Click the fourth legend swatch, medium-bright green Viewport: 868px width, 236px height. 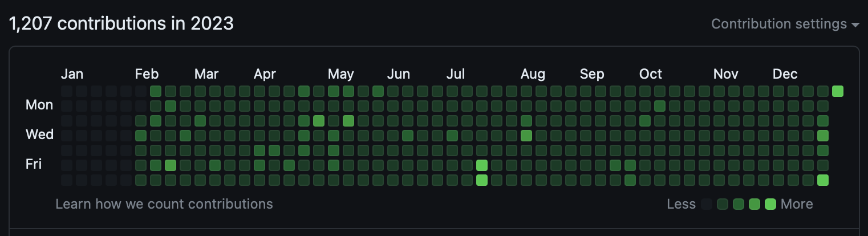click(x=755, y=204)
